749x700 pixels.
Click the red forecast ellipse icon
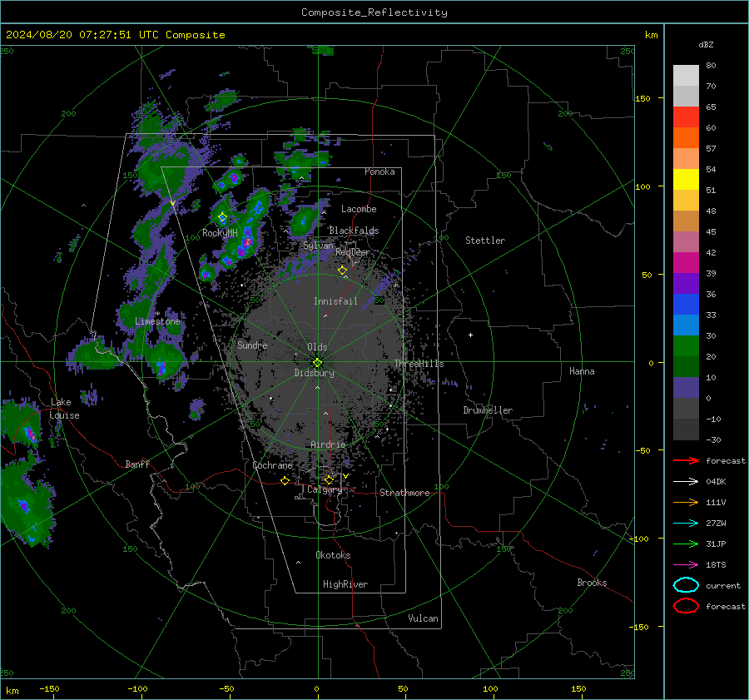[x=686, y=606]
